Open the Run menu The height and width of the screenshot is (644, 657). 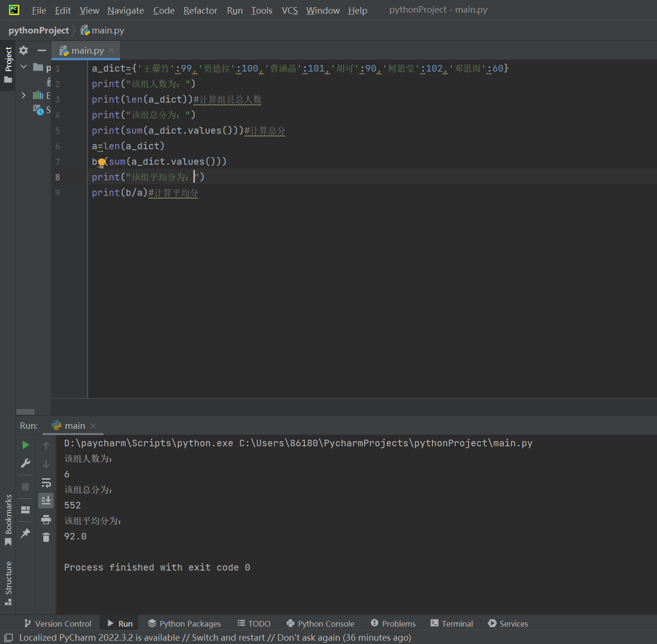[235, 10]
